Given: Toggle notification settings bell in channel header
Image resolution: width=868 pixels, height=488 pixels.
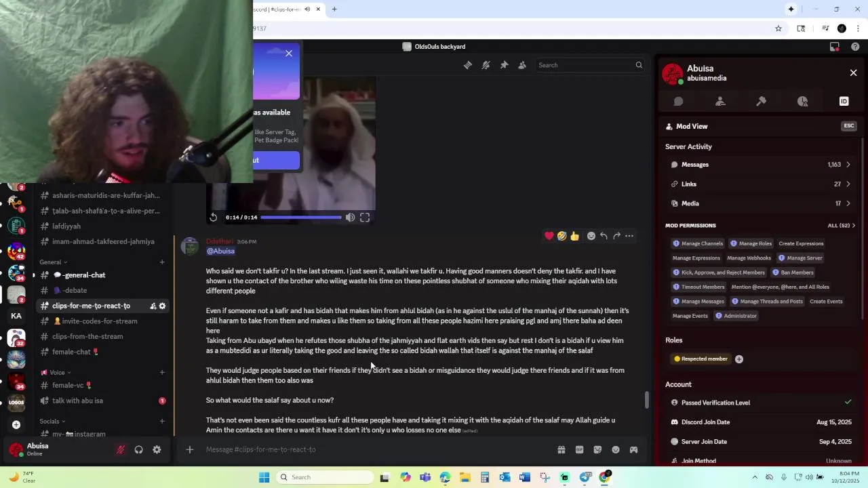Looking at the screenshot, I should click(486, 65).
